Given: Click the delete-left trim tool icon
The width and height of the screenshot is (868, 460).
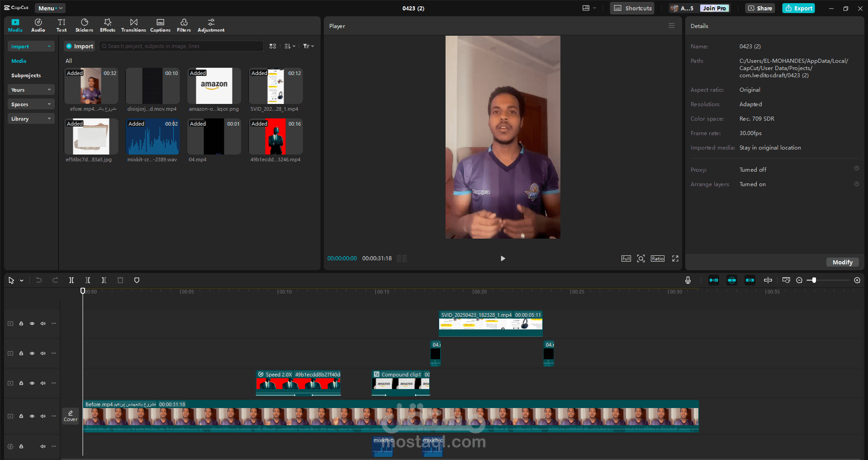Looking at the screenshot, I should point(88,280).
